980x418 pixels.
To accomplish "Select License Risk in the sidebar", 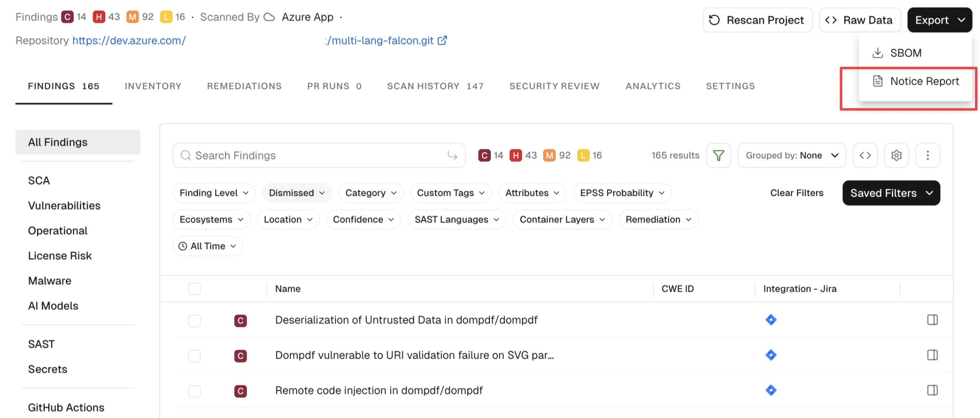I will (60, 256).
